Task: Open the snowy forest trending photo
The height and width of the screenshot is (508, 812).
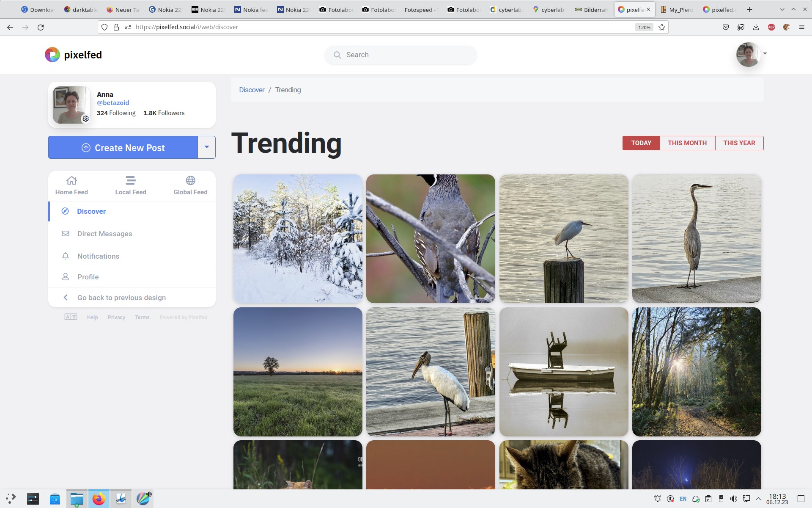Action: (298, 239)
